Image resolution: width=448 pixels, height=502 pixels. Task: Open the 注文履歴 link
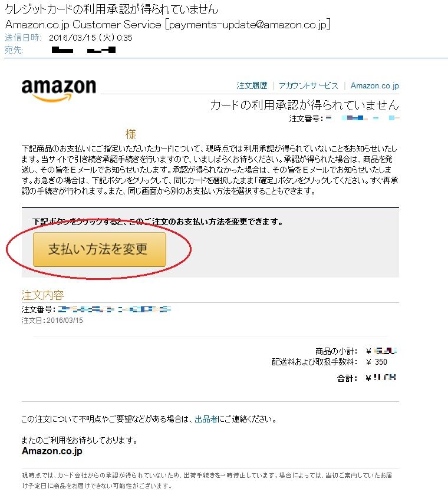(x=252, y=85)
